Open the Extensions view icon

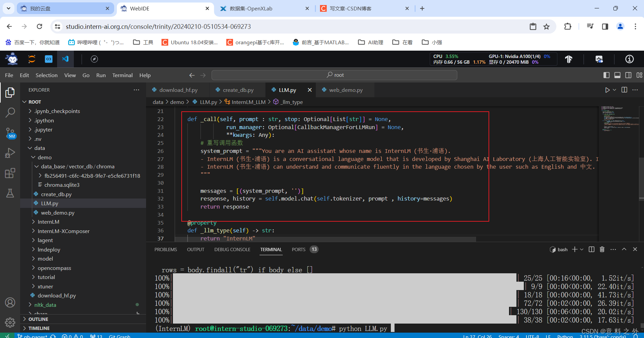(10, 173)
